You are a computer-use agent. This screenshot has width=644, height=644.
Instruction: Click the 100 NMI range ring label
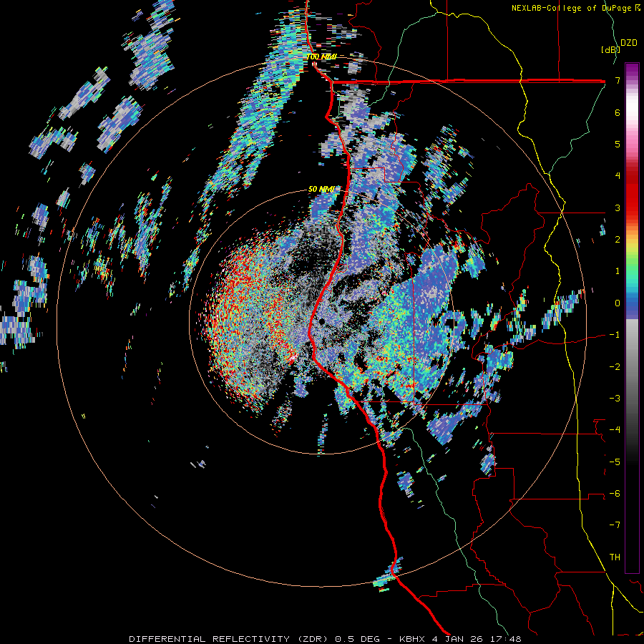[321, 57]
